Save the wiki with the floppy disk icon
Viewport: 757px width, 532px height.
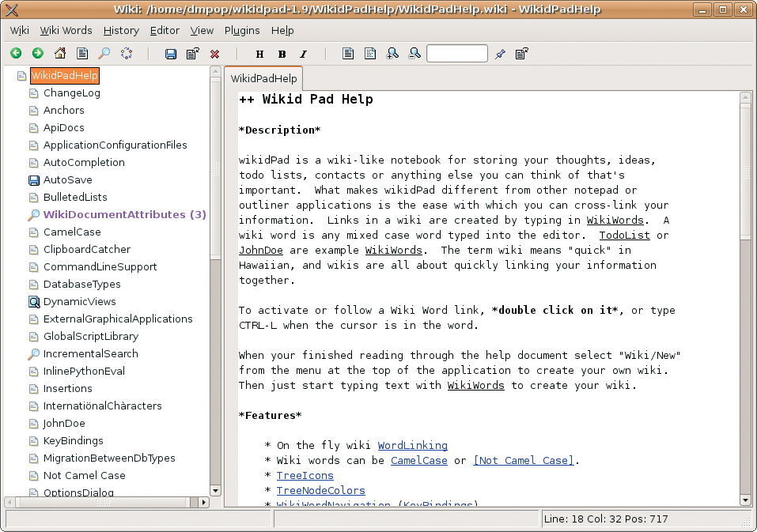click(171, 54)
